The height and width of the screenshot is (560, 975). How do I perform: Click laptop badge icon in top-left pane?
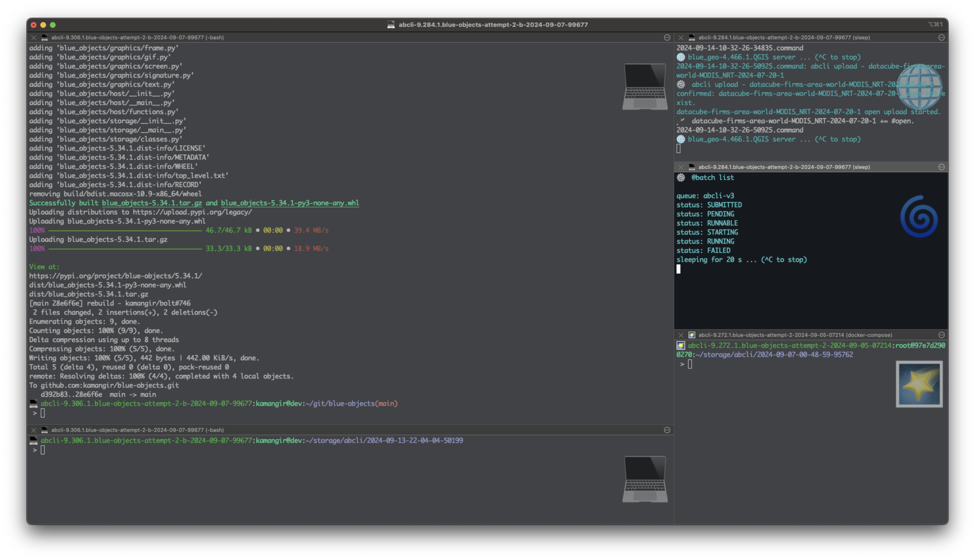(x=645, y=87)
